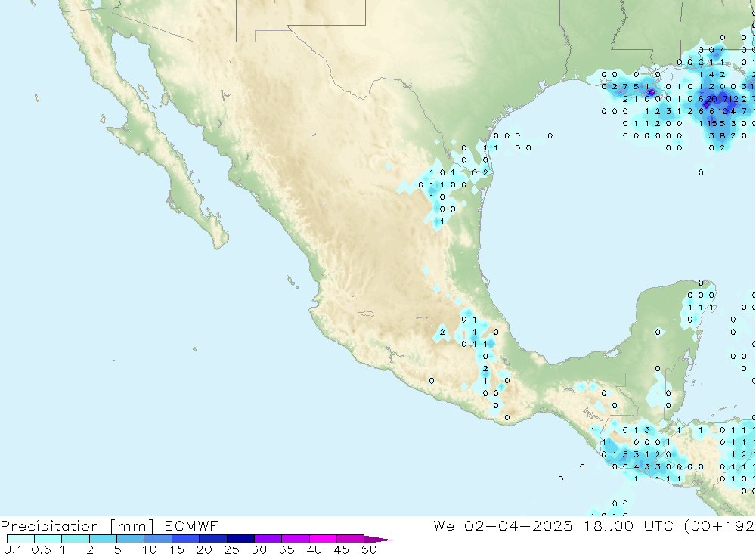Click the '[mm]' unit label
756x554 pixels.
pos(132,526)
